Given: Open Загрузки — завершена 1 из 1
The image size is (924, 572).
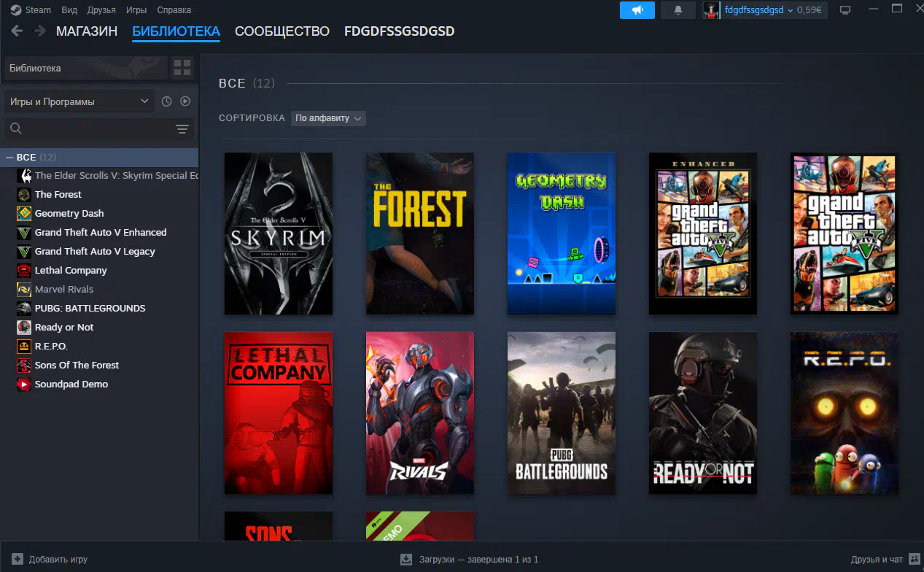Looking at the screenshot, I should (478, 560).
